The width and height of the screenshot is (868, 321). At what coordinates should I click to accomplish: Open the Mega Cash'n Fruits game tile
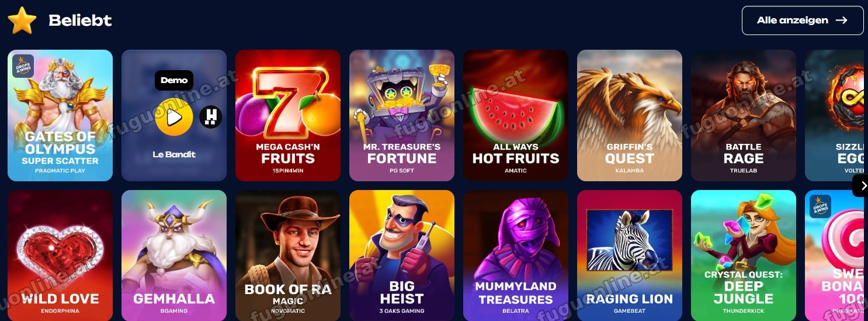[288, 115]
